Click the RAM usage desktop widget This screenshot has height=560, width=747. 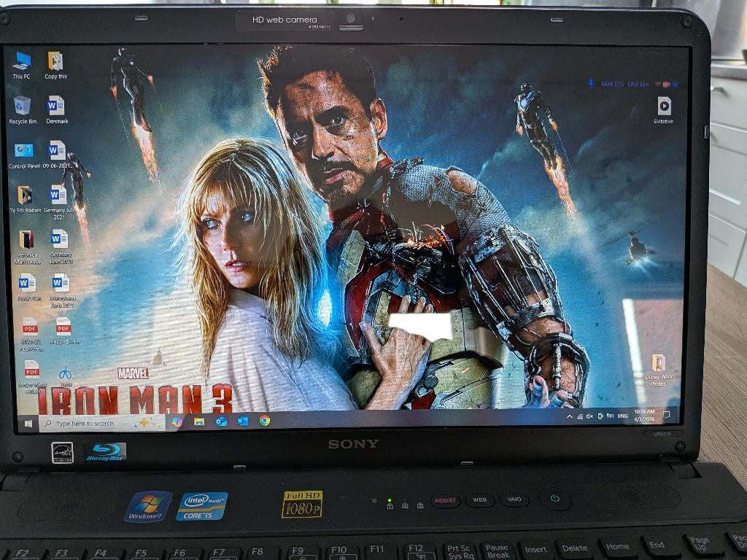coord(612,85)
